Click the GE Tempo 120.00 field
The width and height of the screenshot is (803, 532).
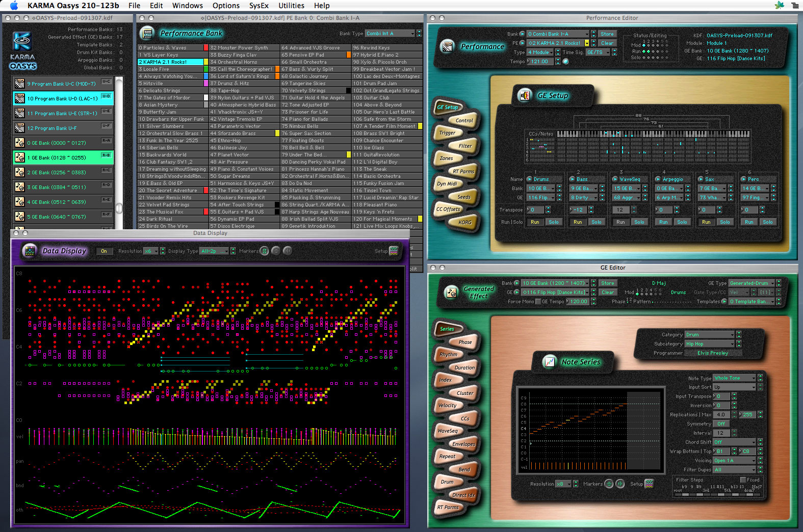click(578, 302)
